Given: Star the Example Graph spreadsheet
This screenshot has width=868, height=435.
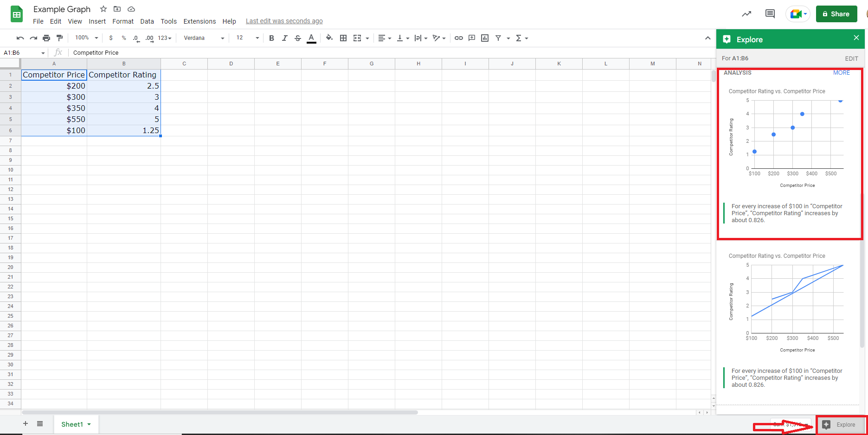Looking at the screenshot, I should [x=103, y=8].
